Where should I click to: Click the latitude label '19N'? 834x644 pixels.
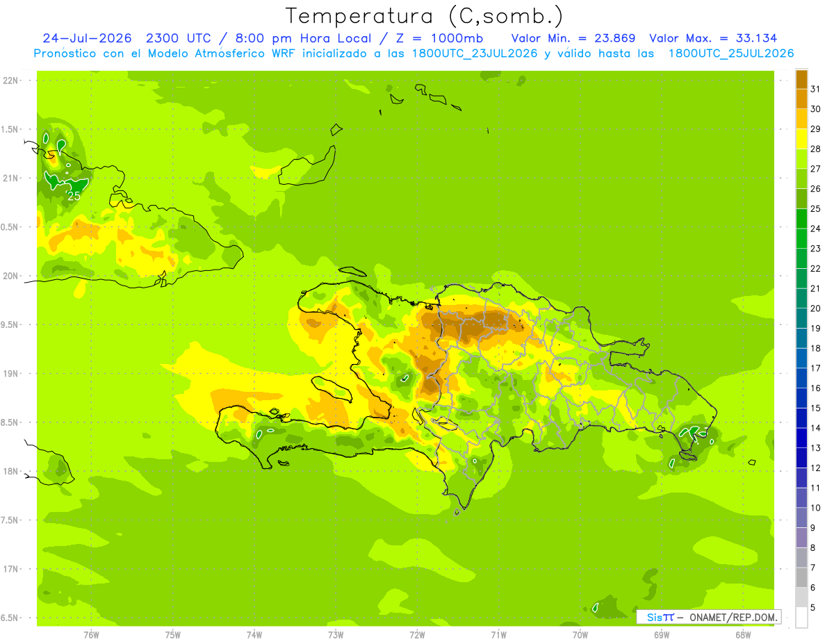(11, 374)
